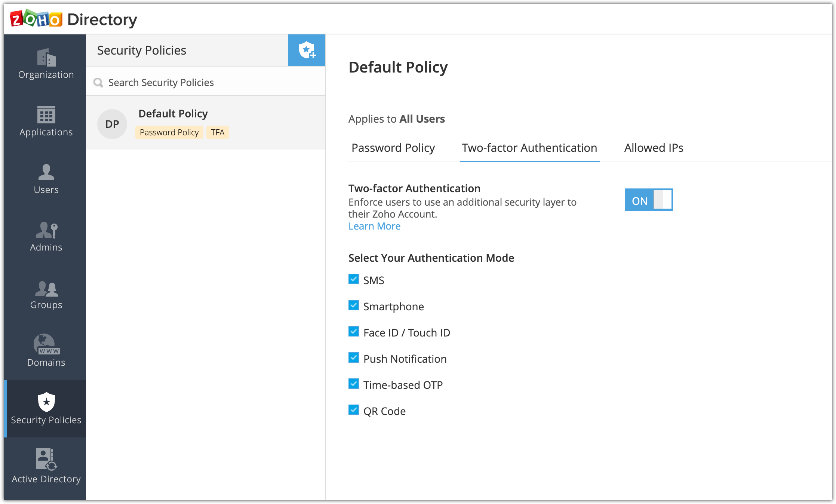Screen dimensions: 836x504
Task: Switch to the Allowed IPs tab
Action: (x=654, y=148)
